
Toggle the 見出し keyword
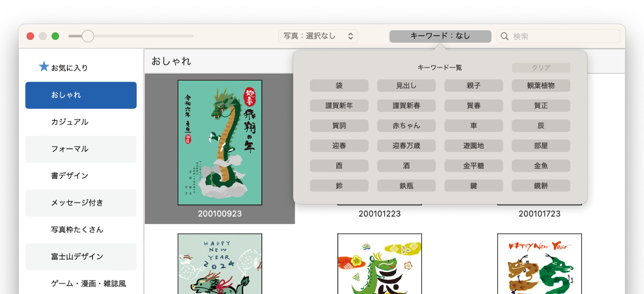(406, 85)
